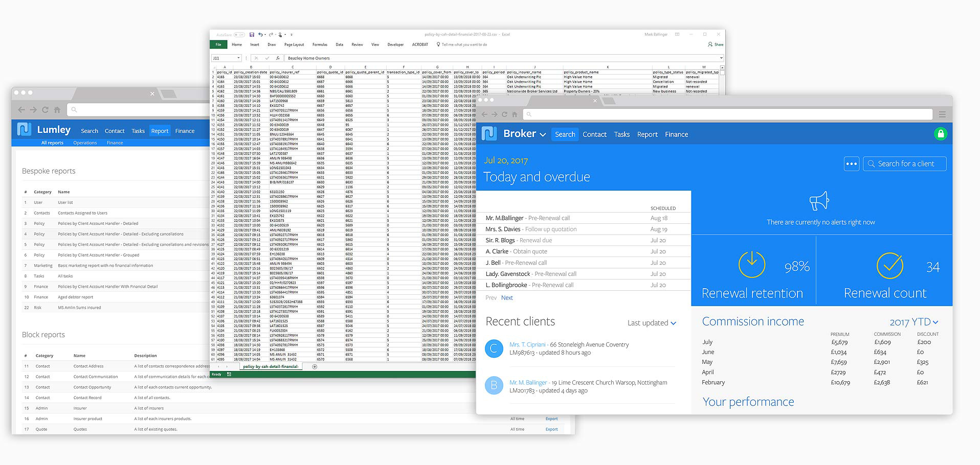Click the insert function fx icon
This screenshot has width=980, height=465.
pos(277,58)
